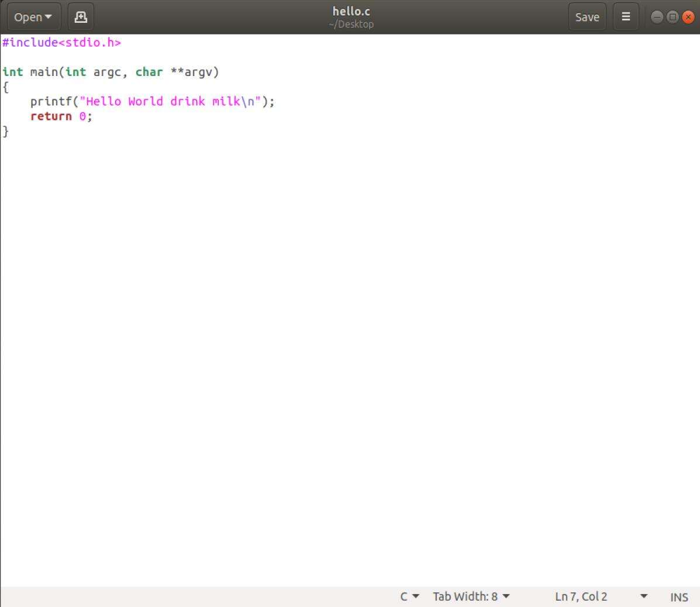The image size is (700, 607).
Task: Open the hamburger menu in the header
Action: tap(625, 17)
